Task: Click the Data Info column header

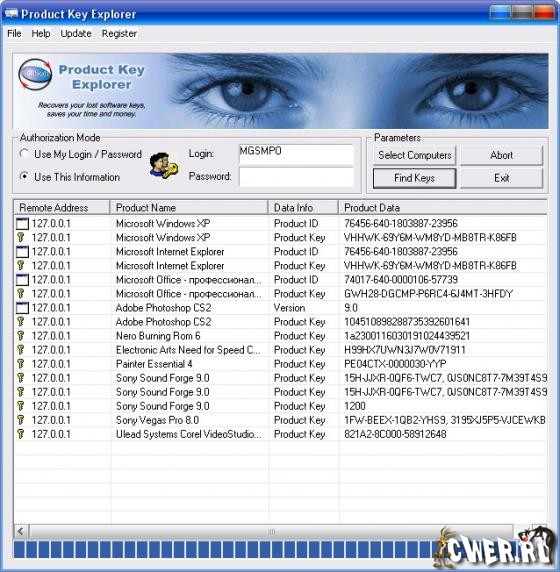Action: pos(303,208)
